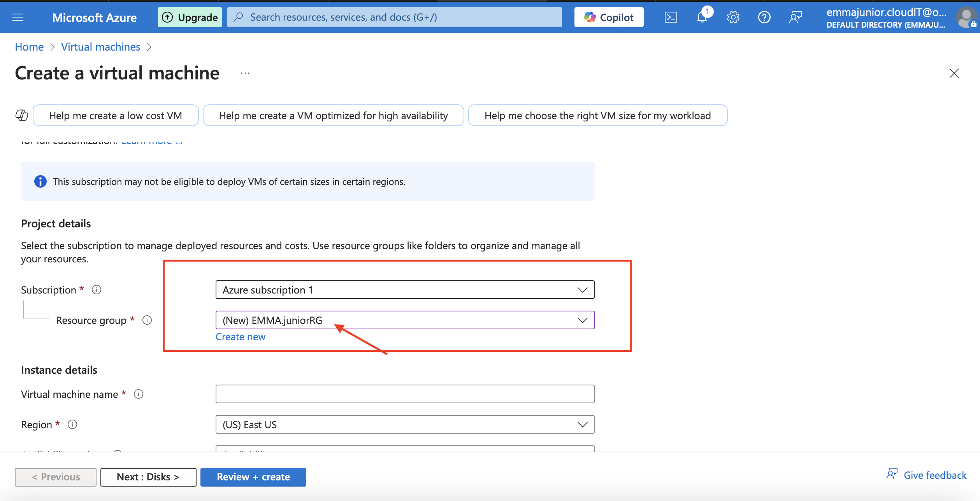The width and height of the screenshot is (980, 501).
Task: Open Copilot from the top bar
Action: click(609, 17)
